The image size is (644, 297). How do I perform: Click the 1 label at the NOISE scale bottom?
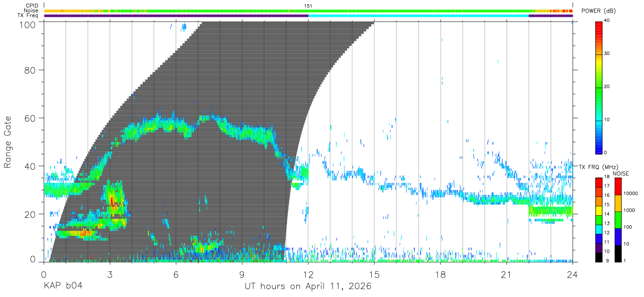point(625,261)
